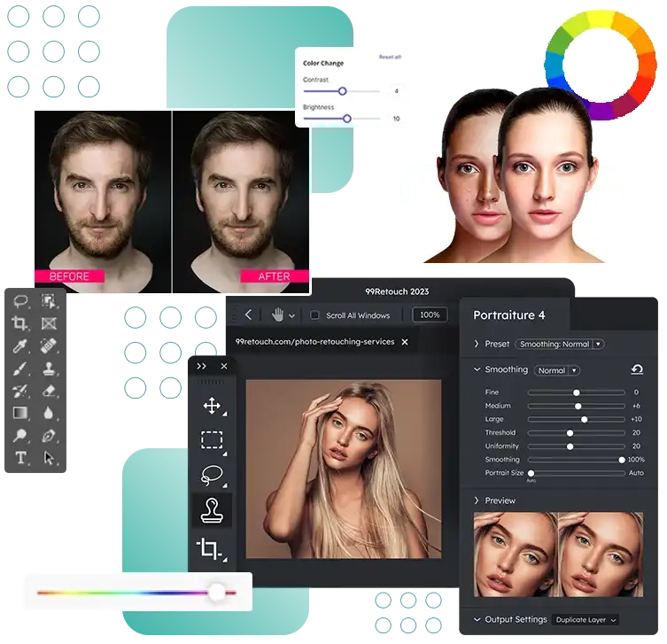Choose the Path Selection arrow tool
The image size is (667, 644).
[49, 458]
